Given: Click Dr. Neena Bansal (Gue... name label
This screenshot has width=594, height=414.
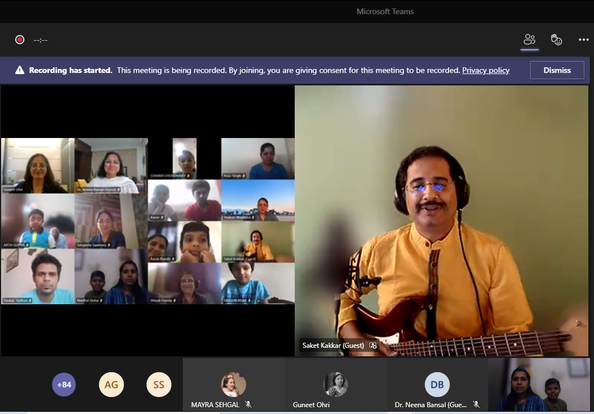Looking at the screenshot, I should tap(431, 405).
